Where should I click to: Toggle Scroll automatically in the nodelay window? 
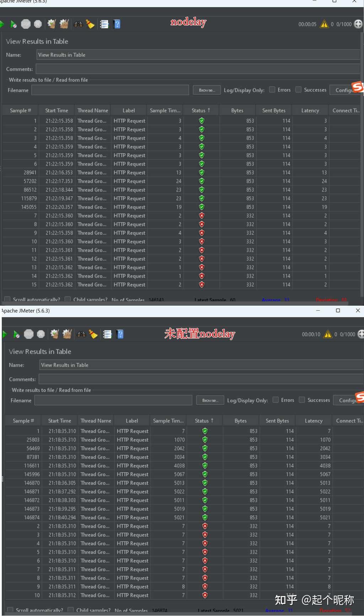point(7,299)
